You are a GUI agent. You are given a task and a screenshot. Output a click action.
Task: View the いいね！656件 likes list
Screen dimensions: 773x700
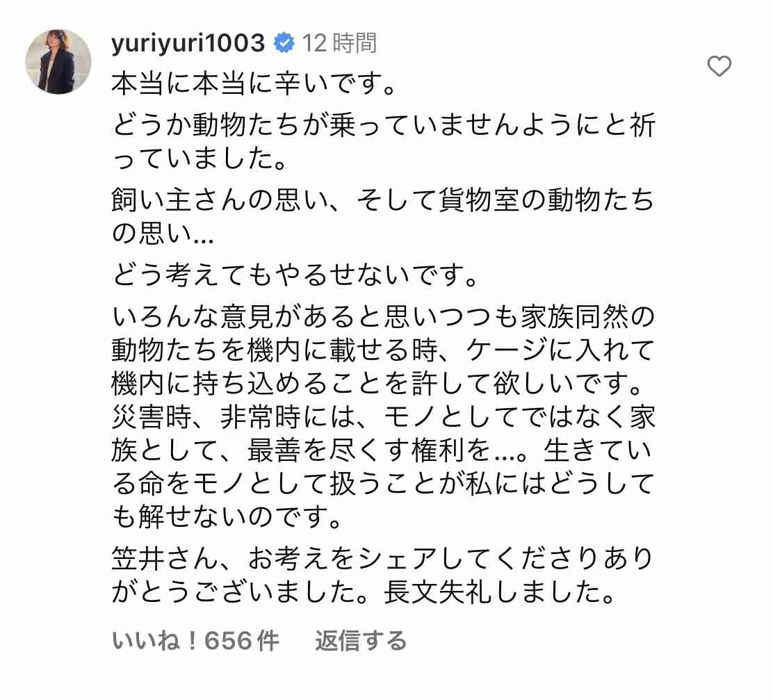pyautogui.click(x=195, y=641)
